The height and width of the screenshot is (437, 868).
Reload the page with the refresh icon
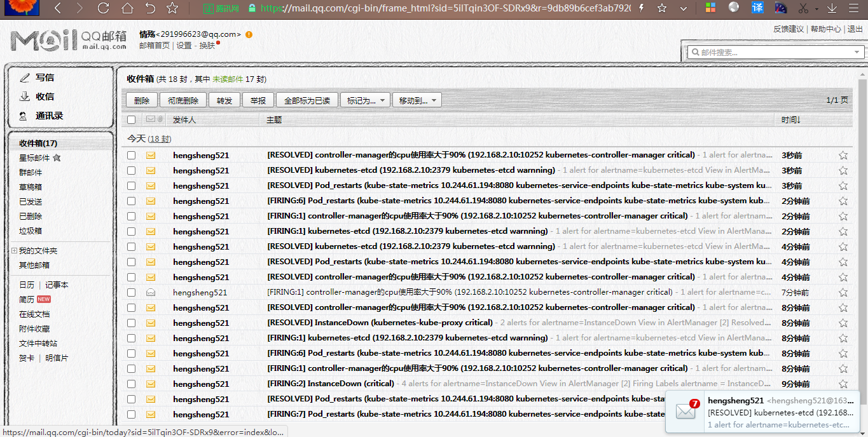coord(104,8)
